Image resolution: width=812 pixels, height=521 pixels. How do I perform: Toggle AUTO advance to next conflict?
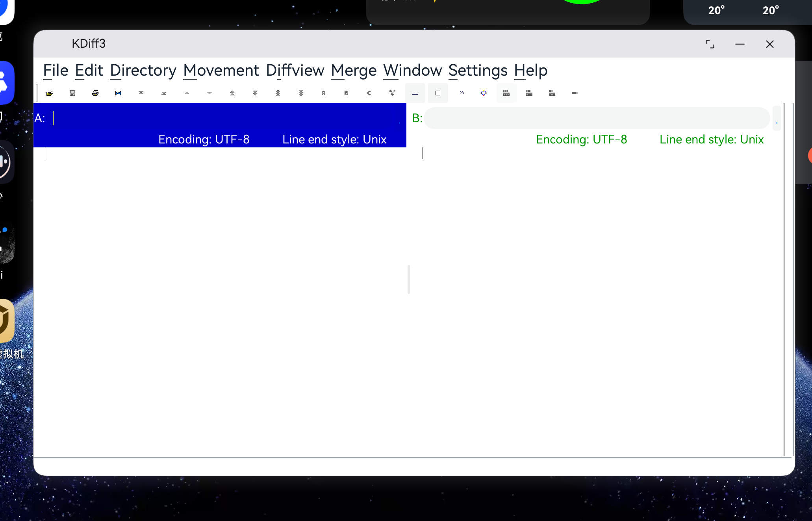(x=392, y=93)
